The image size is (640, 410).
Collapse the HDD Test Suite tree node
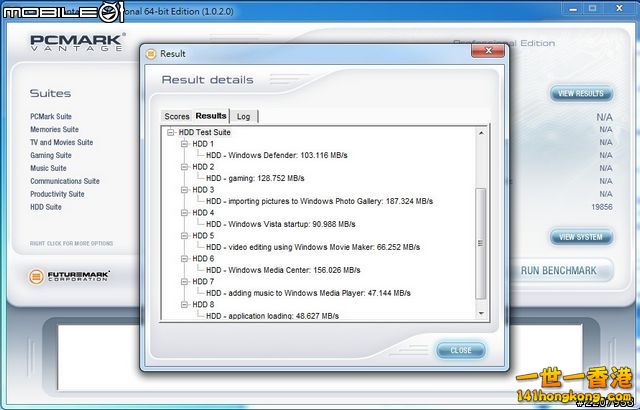pos(172,132)
